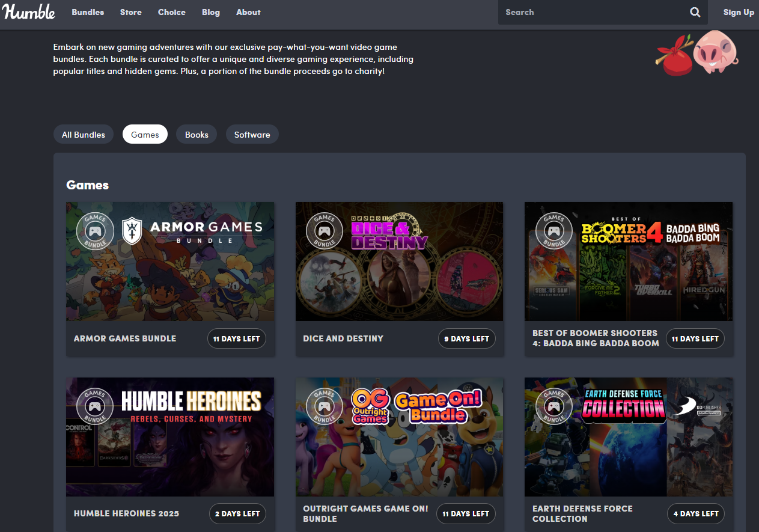Click BEST OF BOOMER SHOOTERS 4 title

click(x=596, y=338)
